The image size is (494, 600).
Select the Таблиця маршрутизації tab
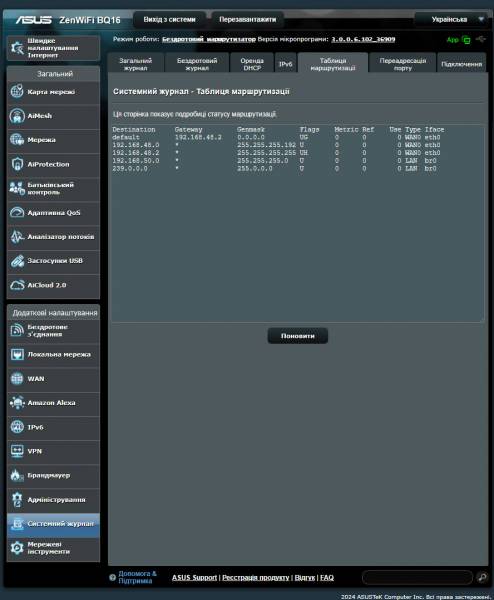pos(333,64)
